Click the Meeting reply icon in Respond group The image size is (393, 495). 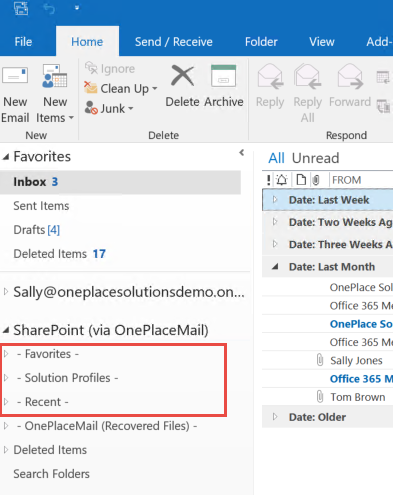click(x=383, y=78)
